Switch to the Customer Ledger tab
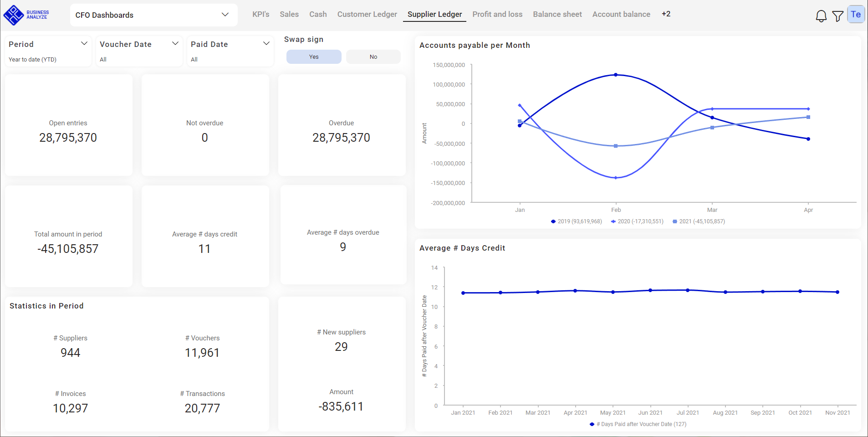Viewport: 868px width, 437px height. coord(367,14)
